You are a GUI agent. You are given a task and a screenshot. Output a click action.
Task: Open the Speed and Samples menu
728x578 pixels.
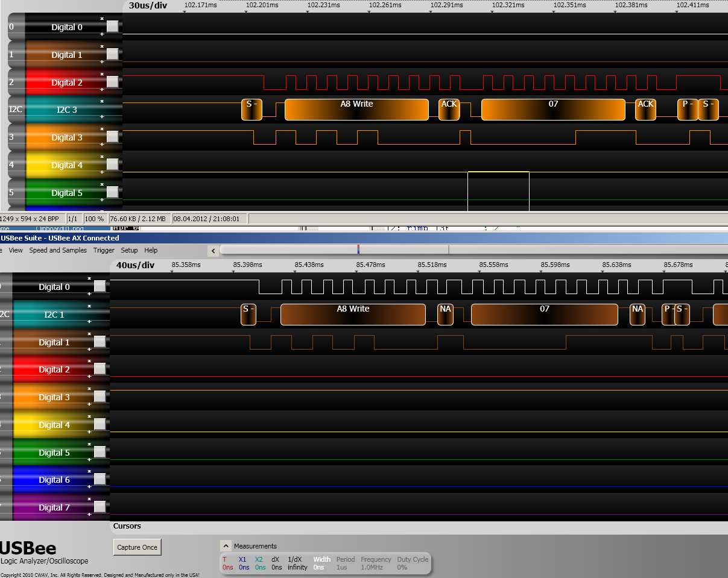coord(58,250)
